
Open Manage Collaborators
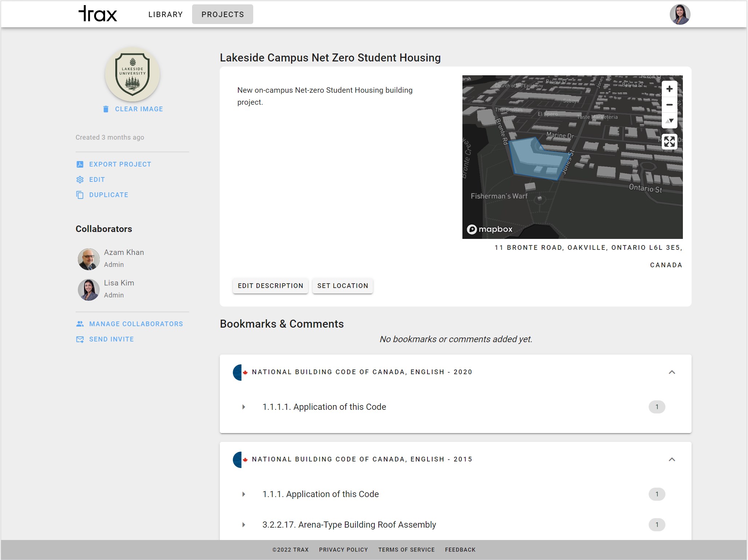[136, 324]
